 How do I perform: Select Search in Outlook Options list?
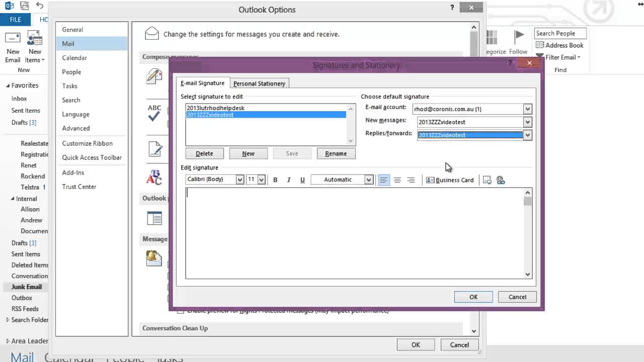pos(92,100)
